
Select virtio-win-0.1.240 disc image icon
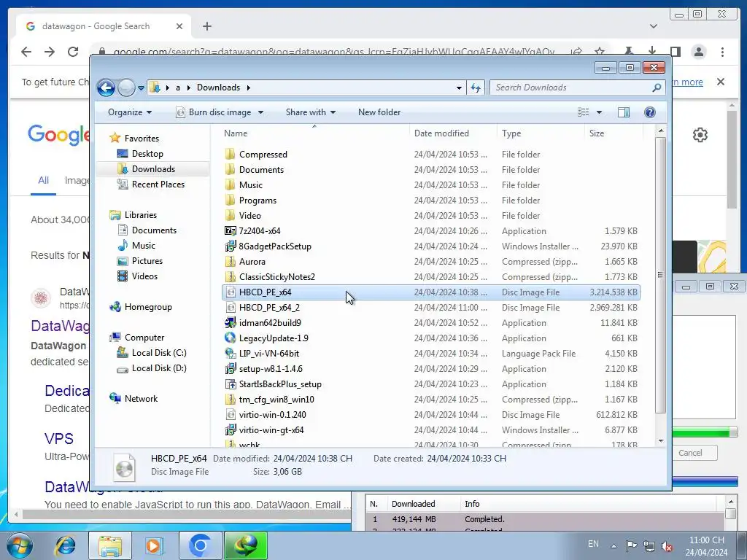pos(230,414)
